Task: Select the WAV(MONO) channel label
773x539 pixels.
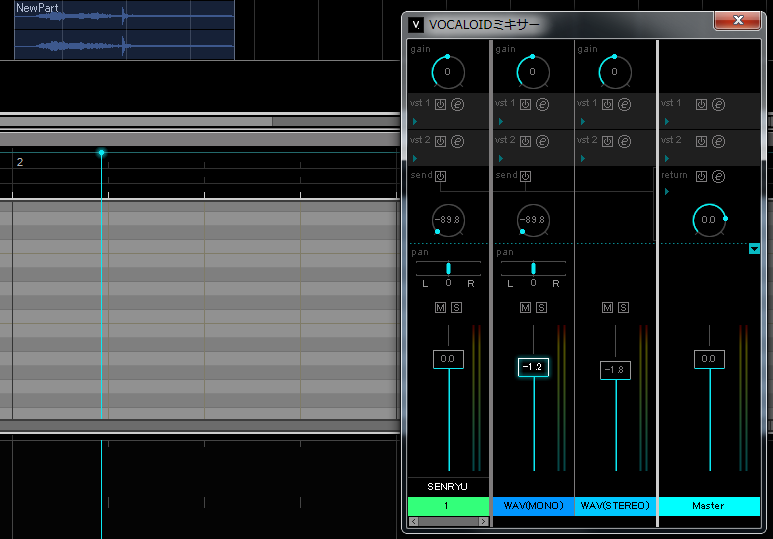Action: coord(533,506)
